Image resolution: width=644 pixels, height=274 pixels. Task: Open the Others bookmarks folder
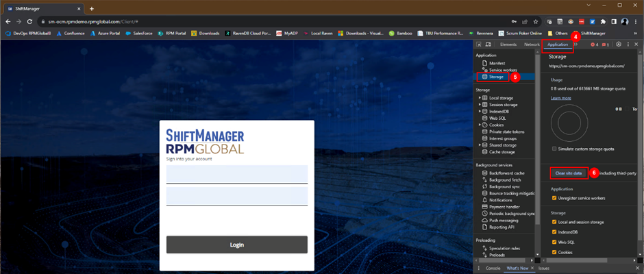(x=558, y=34)
